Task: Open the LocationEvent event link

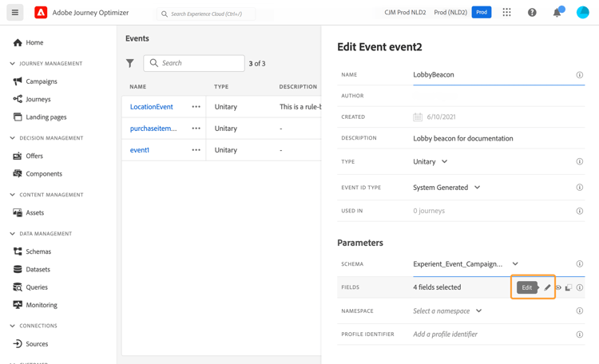Action: (x=152, y=106)
